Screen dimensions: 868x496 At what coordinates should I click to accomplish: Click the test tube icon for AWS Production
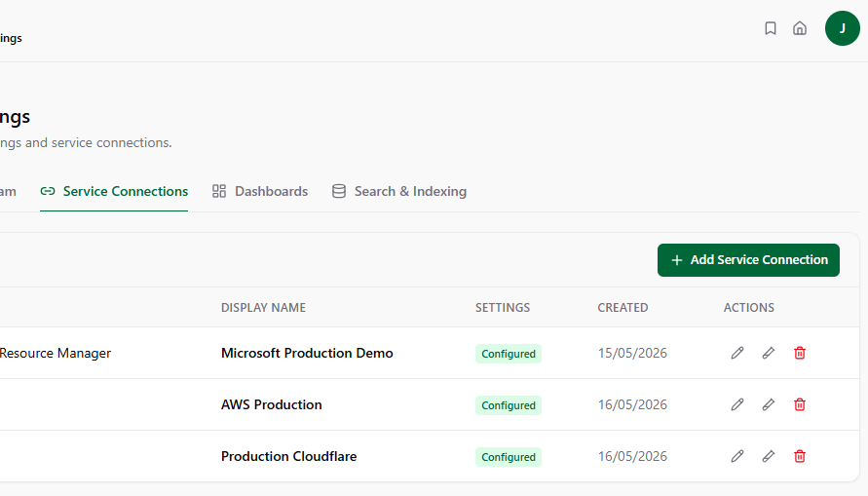(768, 404)
